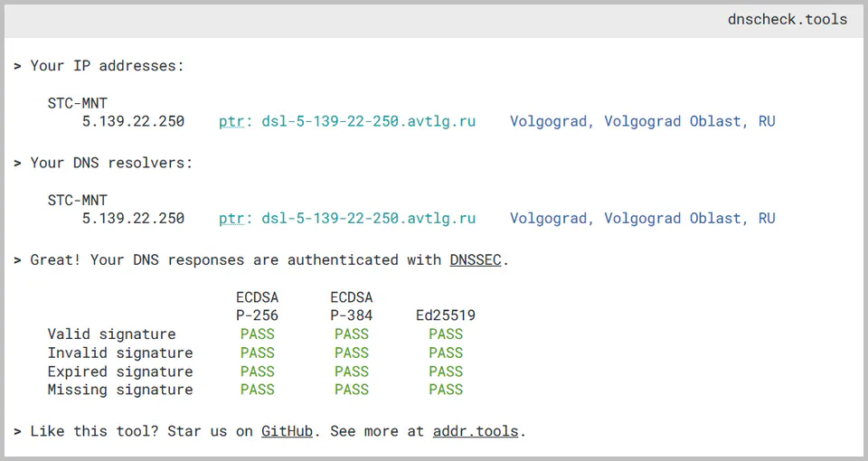Click STC-MNT under Your IP addresses

point(78,103)
